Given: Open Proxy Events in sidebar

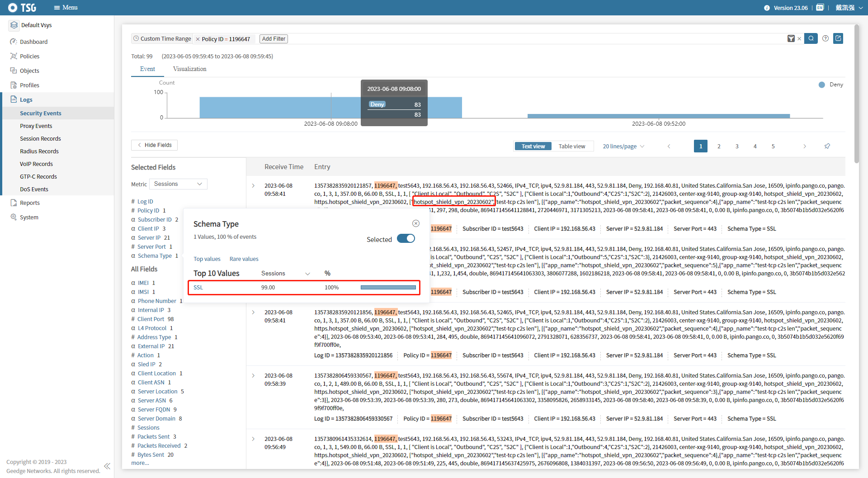Looking at the screenshot, I should coord(36,126).
